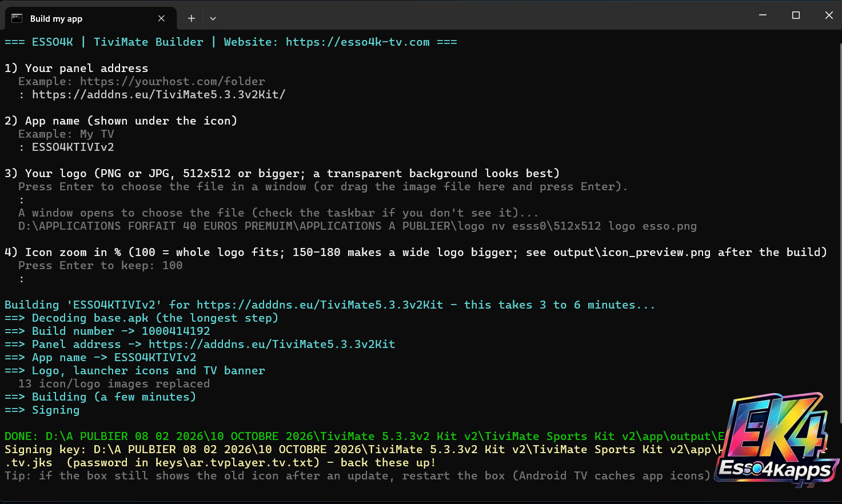Close the terminal window
This screenshot has width=842, height=504.
[829, 15]
